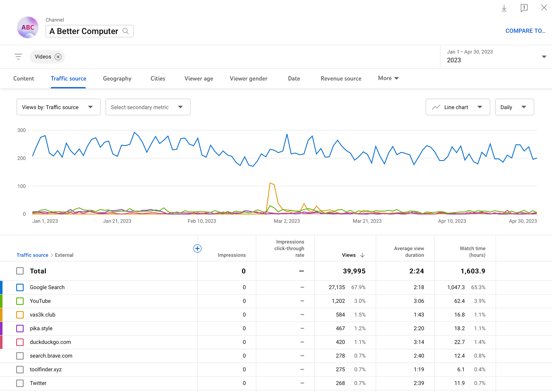Toggle the Google Search checkbox
This screenshot has height=392, width=552.
(20, 287)
